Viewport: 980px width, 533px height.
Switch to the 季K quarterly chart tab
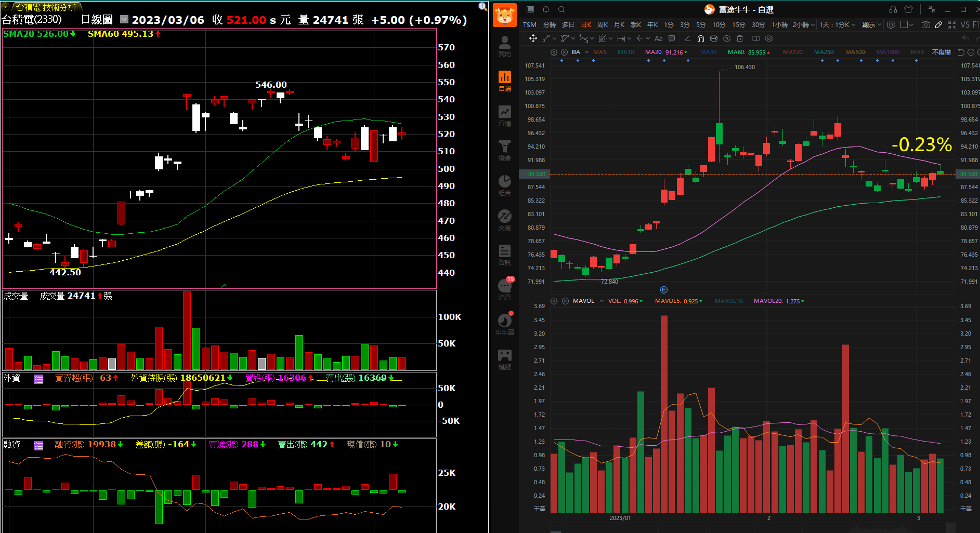click(636, 25)
